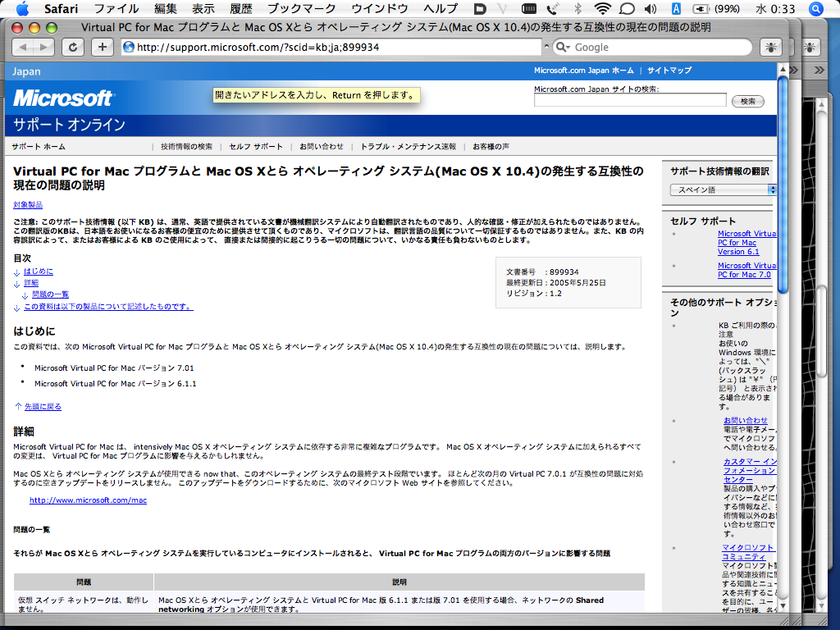This screenshot has height=630, width=840.
Task: Click この資料は以下の製品について記述したものです link
Action: [x=108, y=307]
